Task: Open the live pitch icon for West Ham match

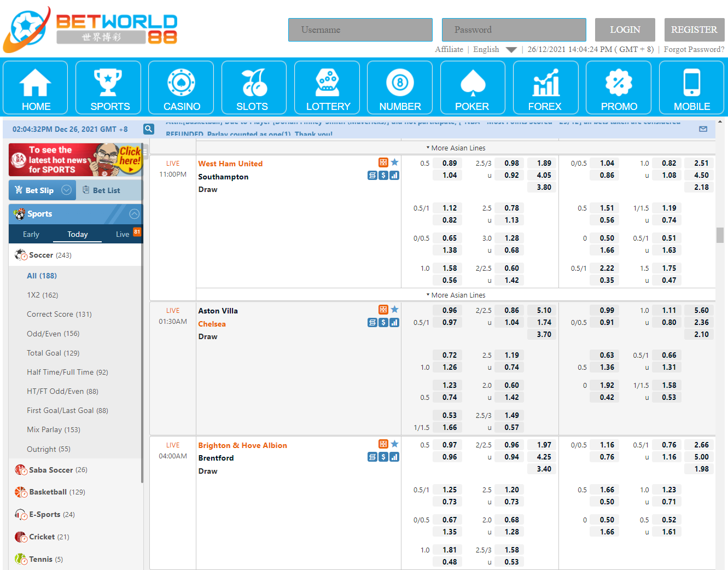Action: point(383,162)
